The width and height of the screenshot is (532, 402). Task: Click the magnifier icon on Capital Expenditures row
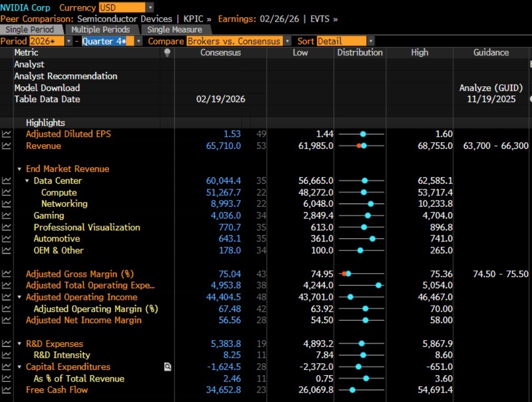(x=168, y=367)
